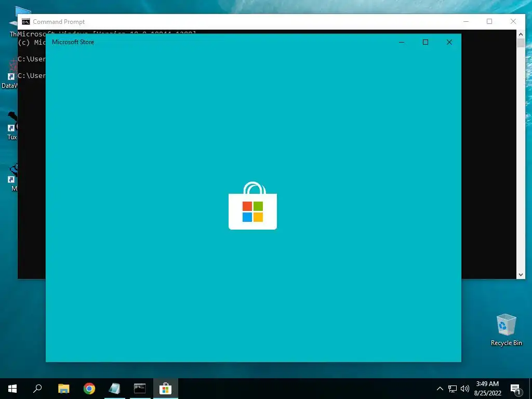Image resolution: width=532 pixels, height=399 pixels.
Task: Open the Windows Start menu
Action: (x=12, y=389)
